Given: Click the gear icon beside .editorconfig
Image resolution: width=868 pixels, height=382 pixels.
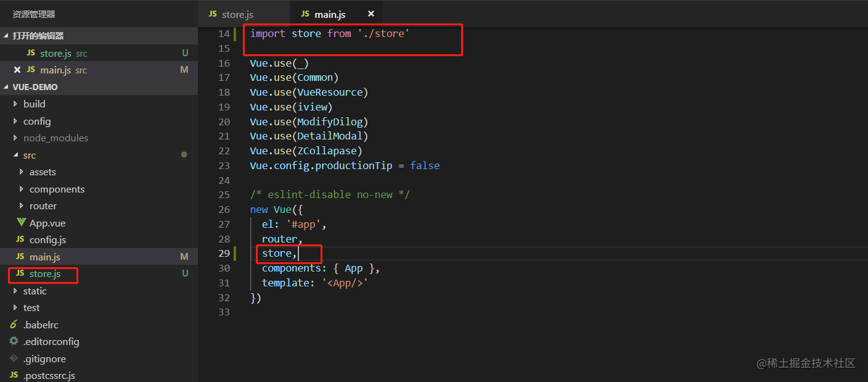Looking at the screenshot, I should point(14,341).
